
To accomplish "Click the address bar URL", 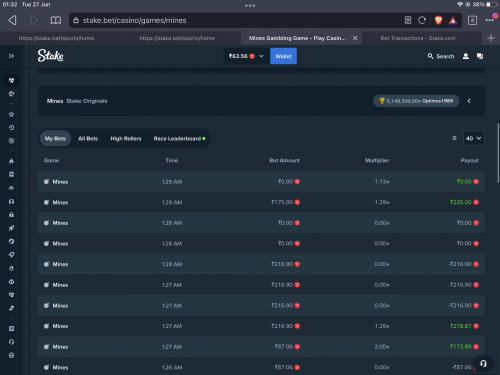I will click(x=134, y=20).
